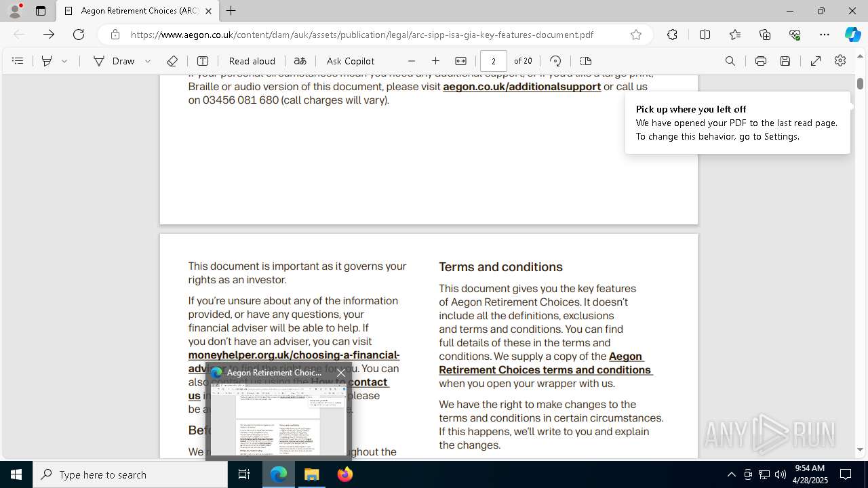Toggle the Split screen icon
This screenshot has height=488, width=868.
point(705,35)
